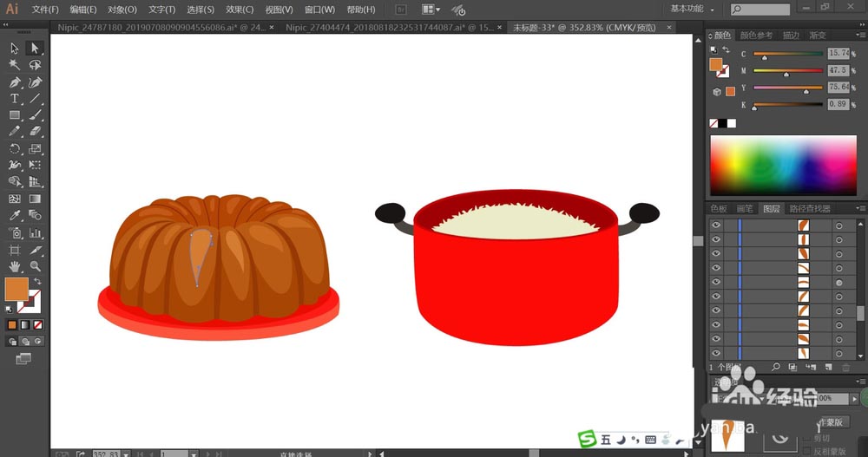The image size is (868, 457).
Task: Select the Mesh tool
Action: pyautogui.click(x=15, y=199)
